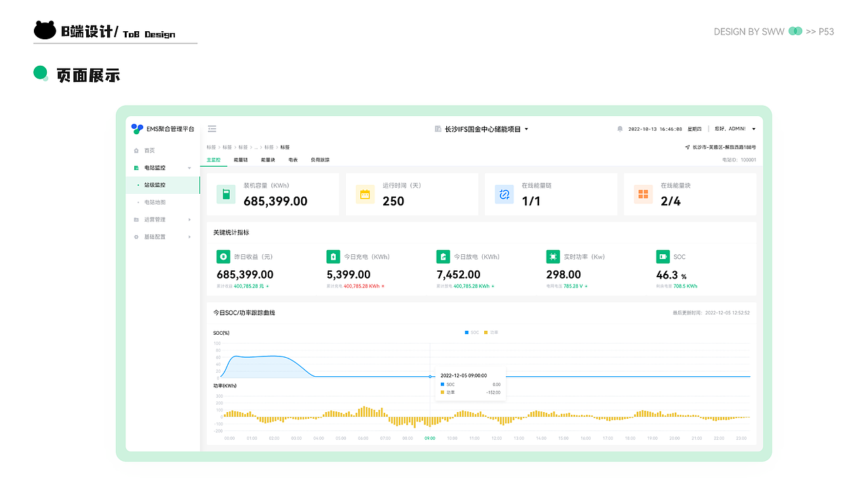Toggle the yellow 功率 series in legend
Image resolution: width=868 pixels, height=488 pixels.
(x=492, y=333)
